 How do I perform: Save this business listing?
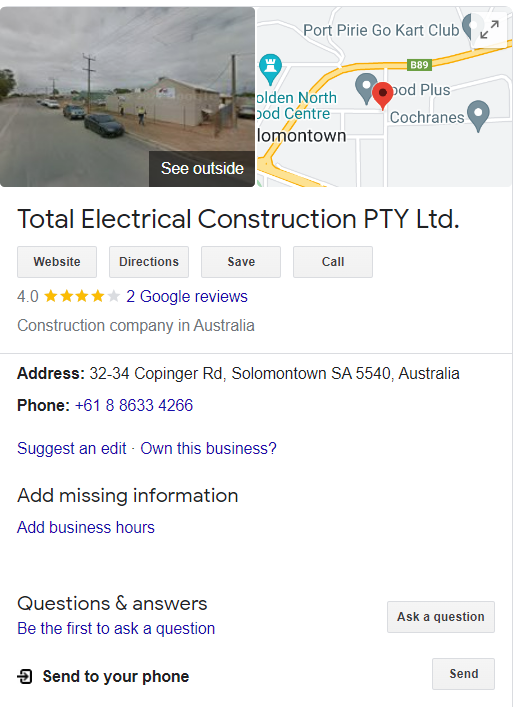click(241, 262)
